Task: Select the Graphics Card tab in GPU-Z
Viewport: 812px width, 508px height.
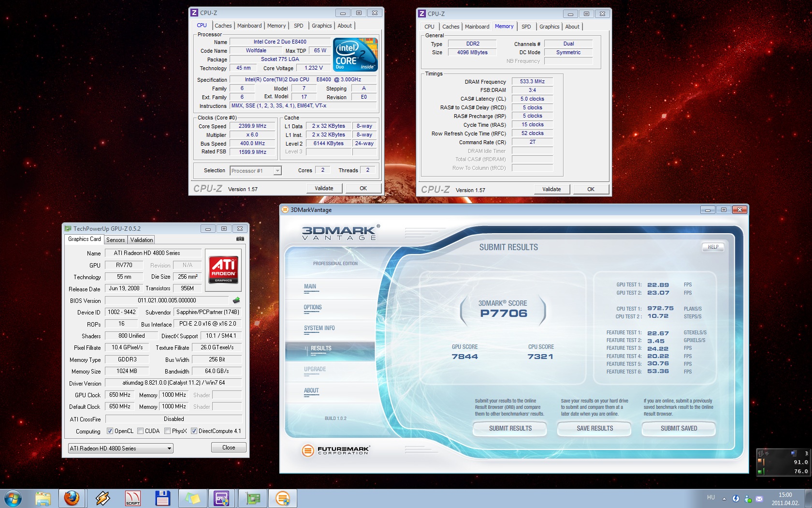Action: (x=85, y=239)
